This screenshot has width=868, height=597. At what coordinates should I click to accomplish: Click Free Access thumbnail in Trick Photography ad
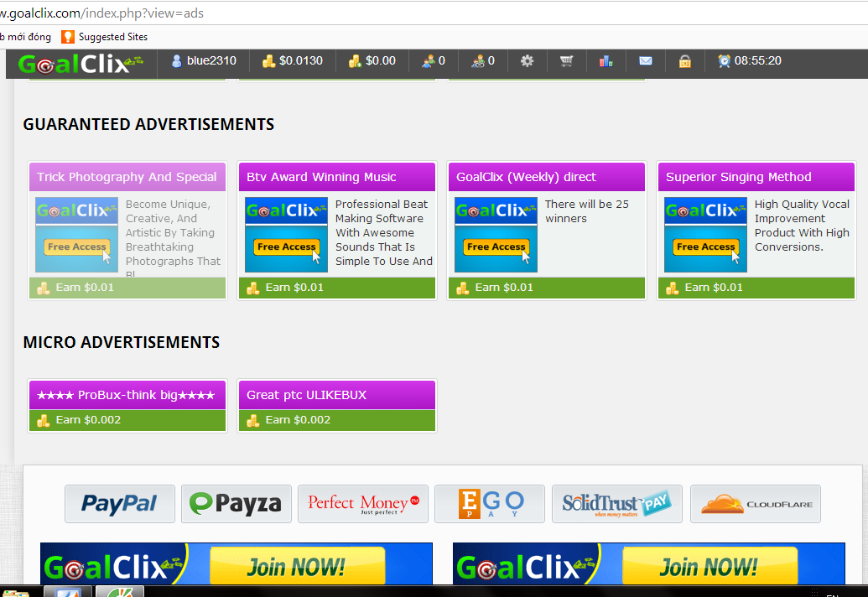click(x=76, y=235)
